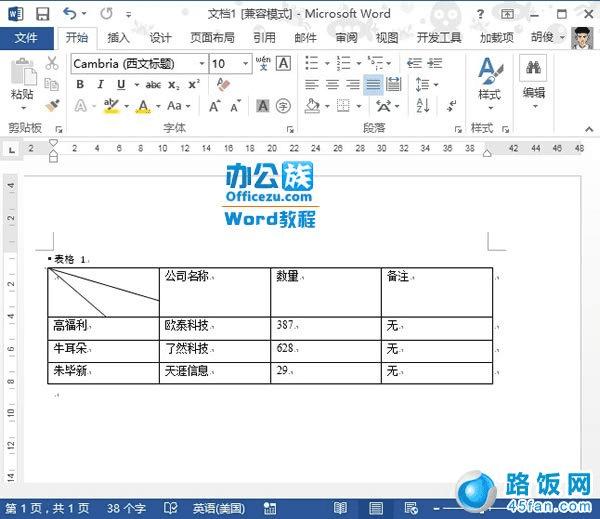Click the page count status 第1页，共1页
Viewport: 600px width, 519px height.
click(x=47, y=508)
